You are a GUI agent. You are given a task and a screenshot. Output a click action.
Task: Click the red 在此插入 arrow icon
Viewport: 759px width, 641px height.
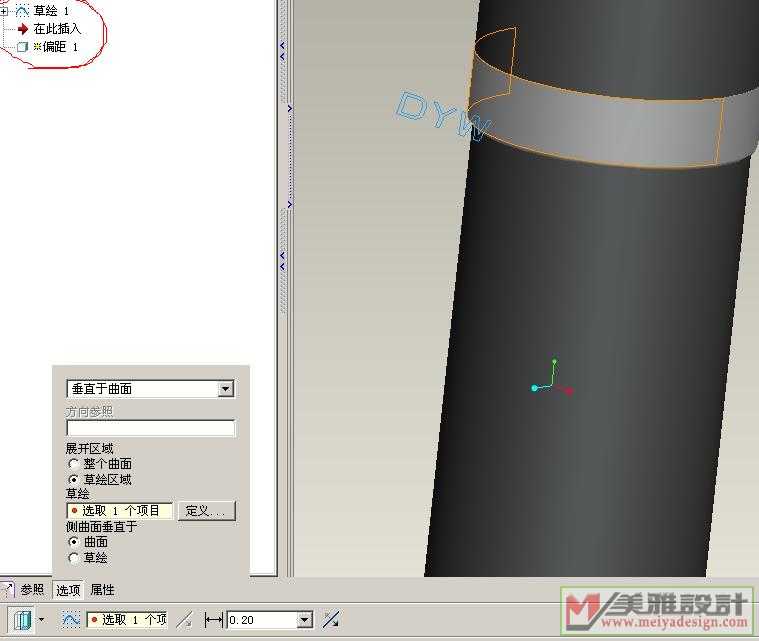coord(22,29)
